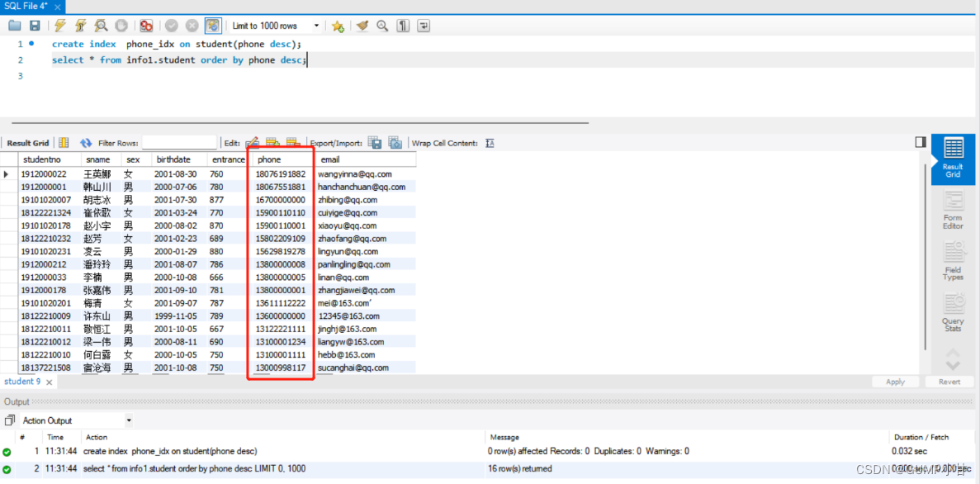Focus the Filter Rows input field
Screen dimensions: 980x484
[179, 143]
